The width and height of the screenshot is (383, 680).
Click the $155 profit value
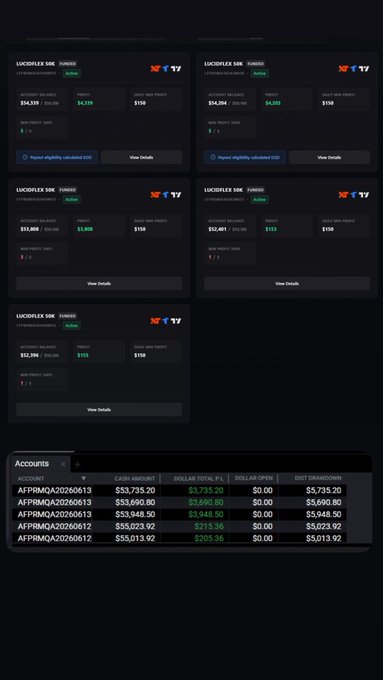(83, 355)
